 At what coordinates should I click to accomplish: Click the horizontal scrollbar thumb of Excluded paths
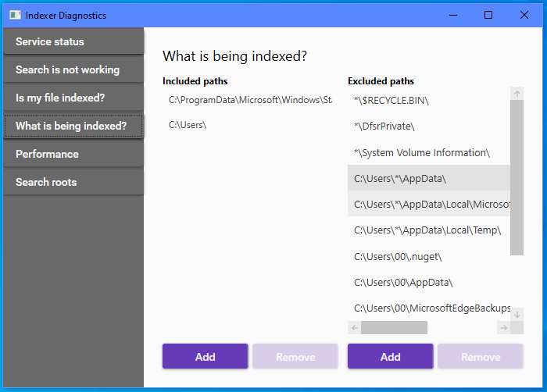coord(394,327)
